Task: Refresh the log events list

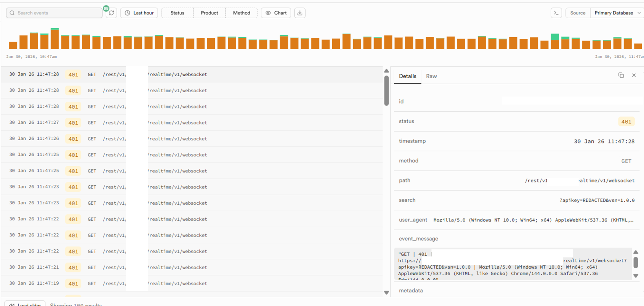Action: point(111,13)
